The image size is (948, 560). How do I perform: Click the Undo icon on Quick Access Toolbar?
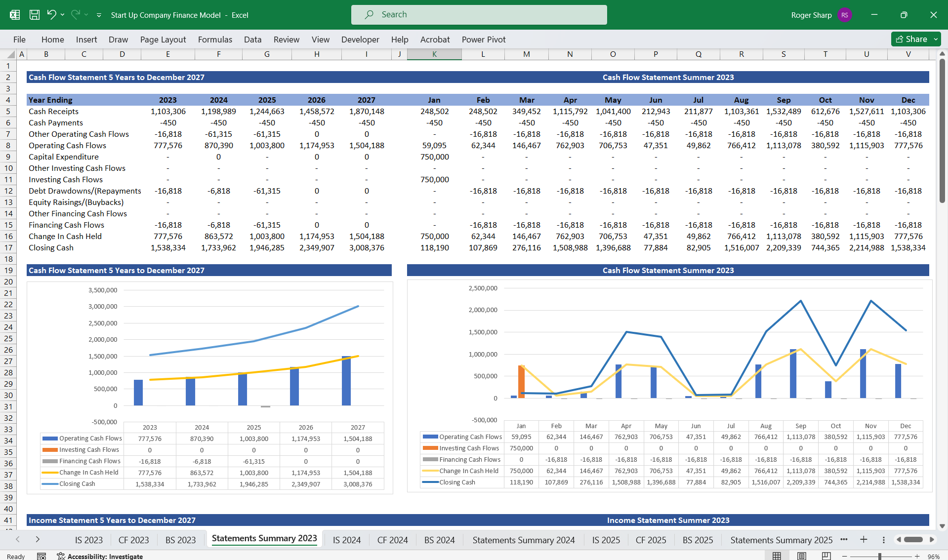tap(52, 14)
